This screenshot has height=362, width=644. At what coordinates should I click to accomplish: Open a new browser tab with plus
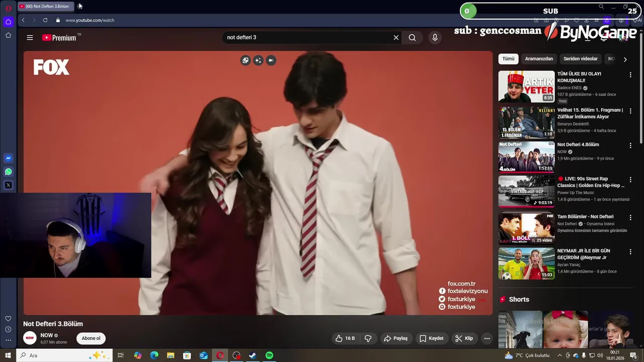point(80,6)
